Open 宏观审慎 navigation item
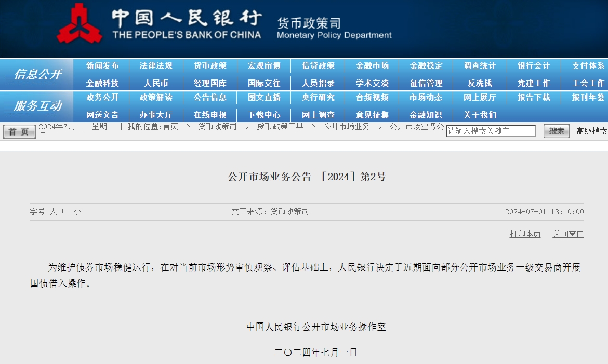 264,66
